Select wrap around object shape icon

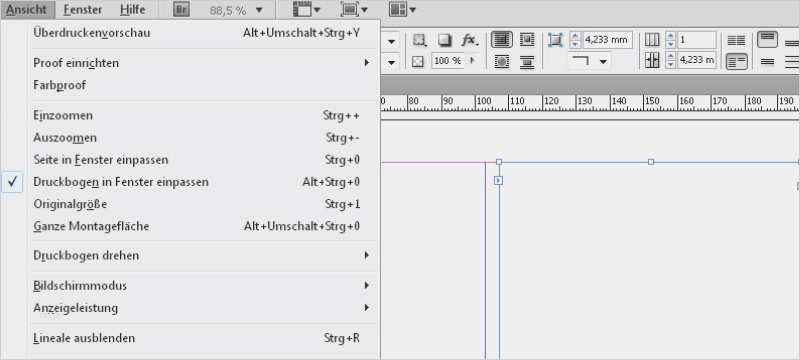[x=502, y=62]
